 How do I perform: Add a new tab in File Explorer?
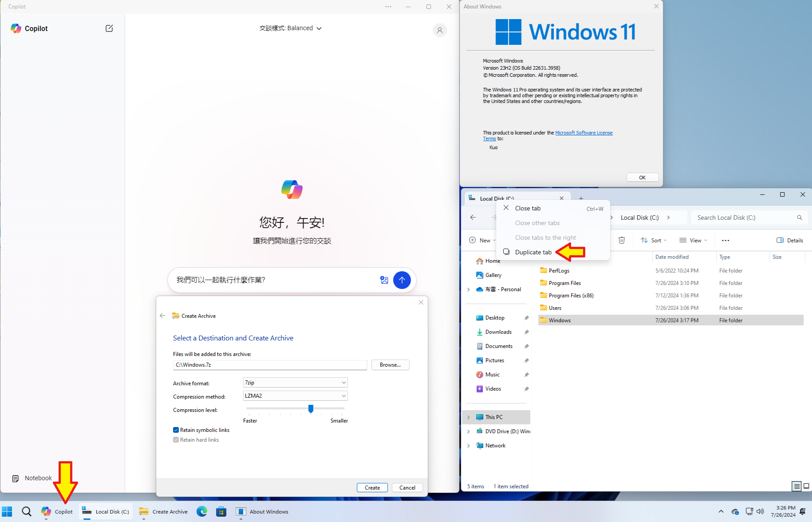click(581, 198)
